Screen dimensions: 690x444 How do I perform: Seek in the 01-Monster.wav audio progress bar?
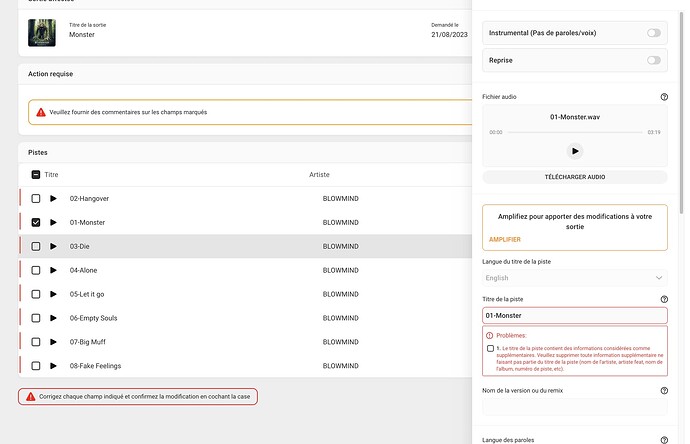(575, 132)
